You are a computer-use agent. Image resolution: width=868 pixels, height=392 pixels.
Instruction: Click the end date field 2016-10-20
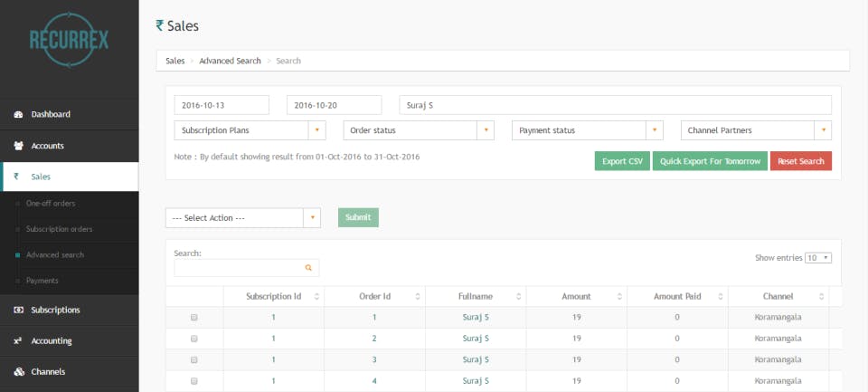point(335,105)
